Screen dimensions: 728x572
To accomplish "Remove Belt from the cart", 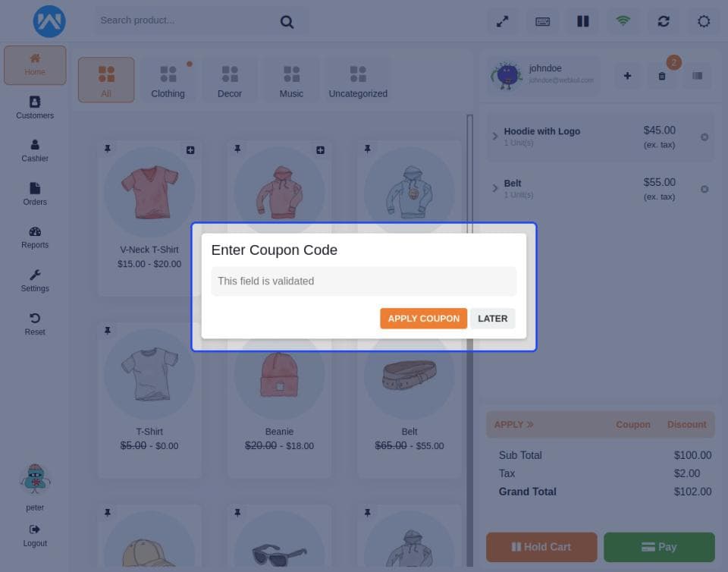I will [x=704, y=189].
